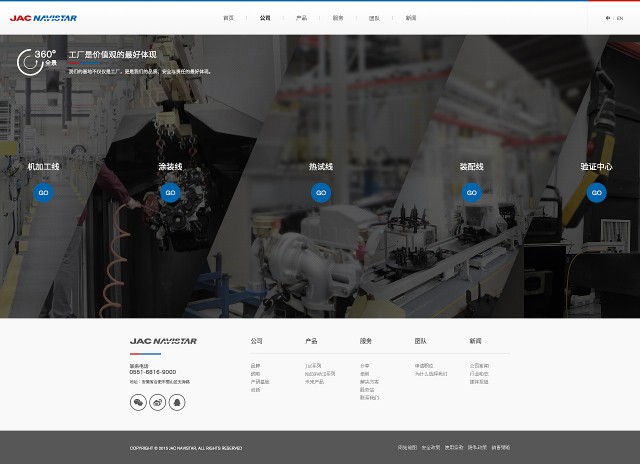The height and width of the screenshot is (464, 640).
Task: Open 联系我们 link in footer 服务 column
Action: (369, 397)
